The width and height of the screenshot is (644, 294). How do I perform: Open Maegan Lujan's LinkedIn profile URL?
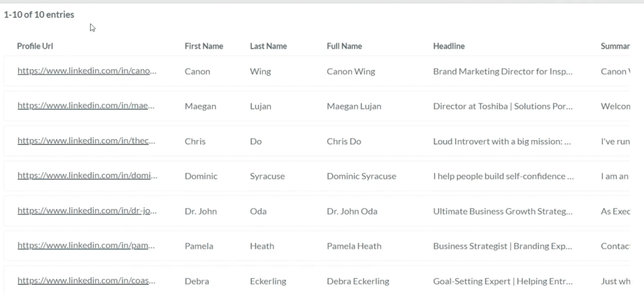click(87, 106)
